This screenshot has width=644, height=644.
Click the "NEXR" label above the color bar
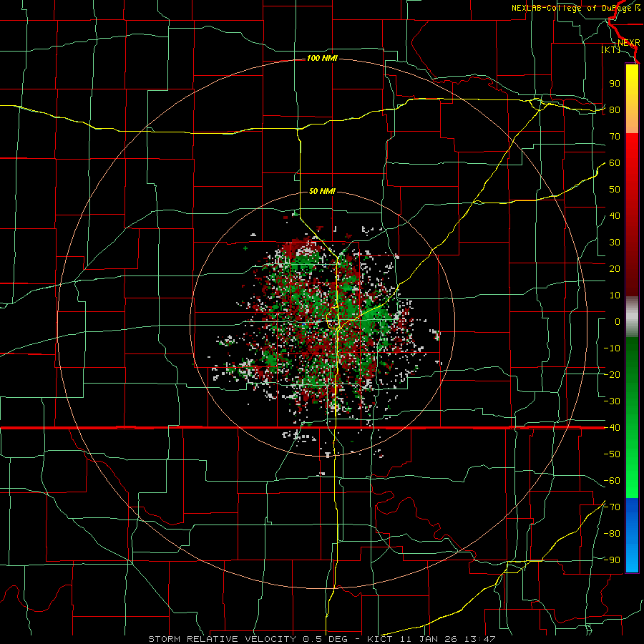[629, 43]
